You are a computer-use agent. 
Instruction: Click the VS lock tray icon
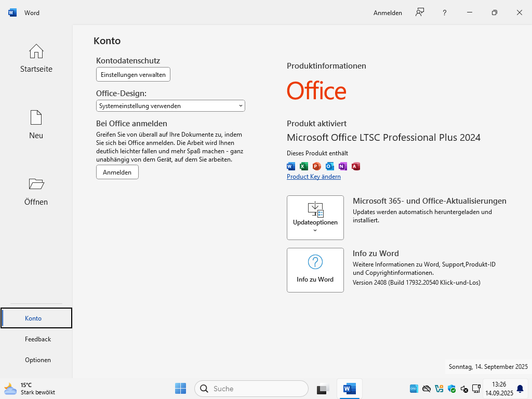point(439,389)
